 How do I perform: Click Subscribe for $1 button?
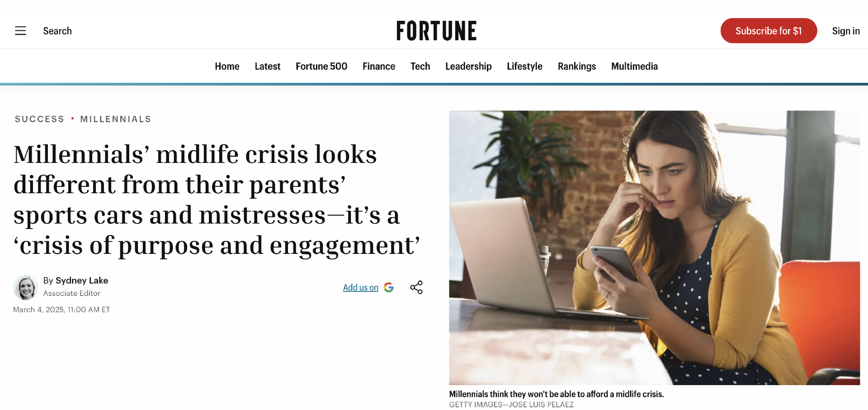point(769,31)
